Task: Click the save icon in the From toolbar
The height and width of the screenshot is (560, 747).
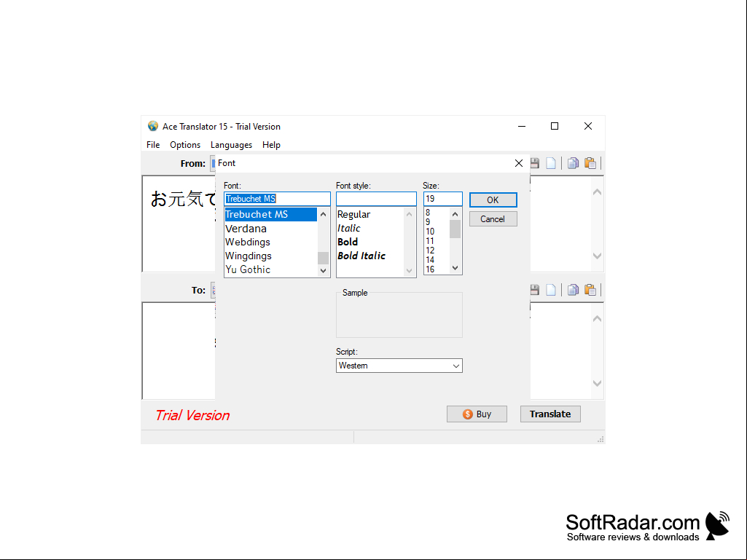Action: pos(535,163)
